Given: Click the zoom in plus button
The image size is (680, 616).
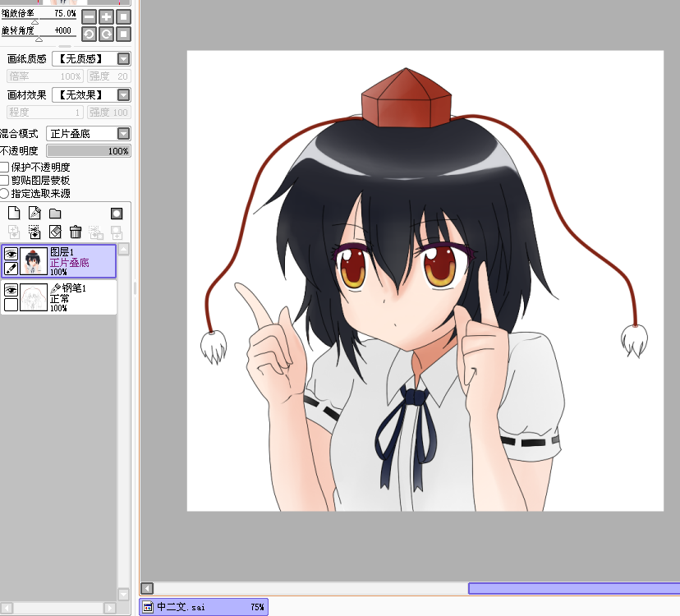Looking at the screenshot, I should tap(106, 17).
